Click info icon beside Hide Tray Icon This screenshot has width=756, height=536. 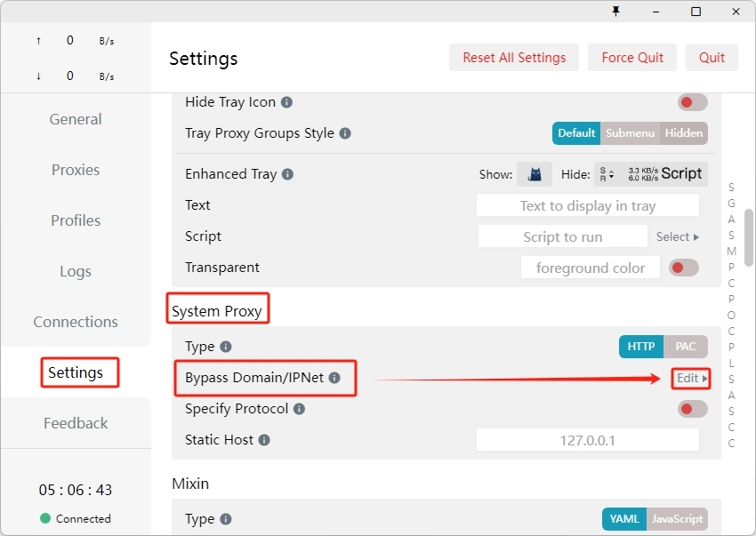[286, 102]
